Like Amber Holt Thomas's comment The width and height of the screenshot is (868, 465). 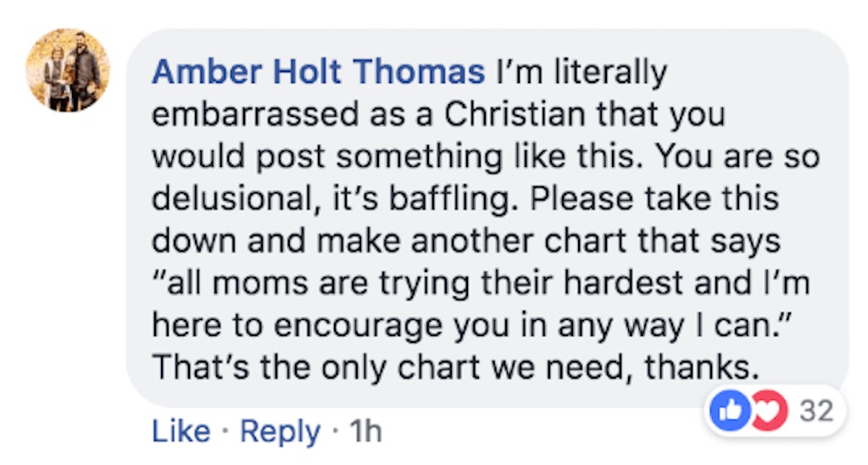point(180,432)
